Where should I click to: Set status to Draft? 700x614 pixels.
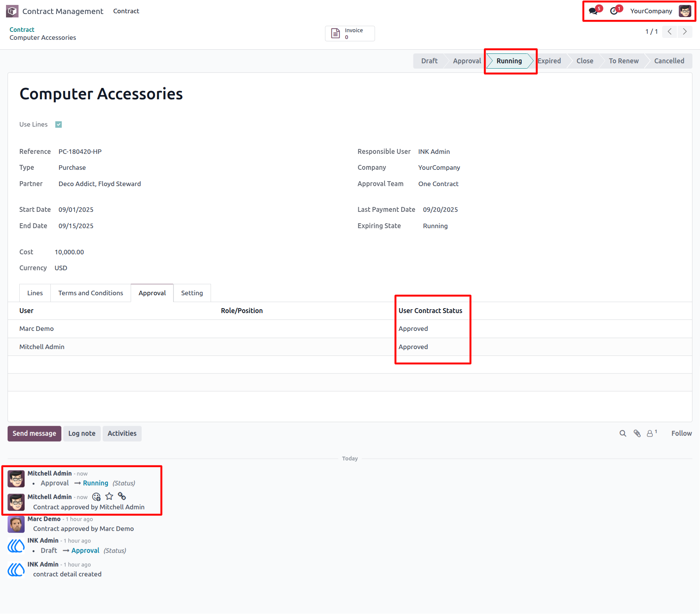click(x=429, y=61)
